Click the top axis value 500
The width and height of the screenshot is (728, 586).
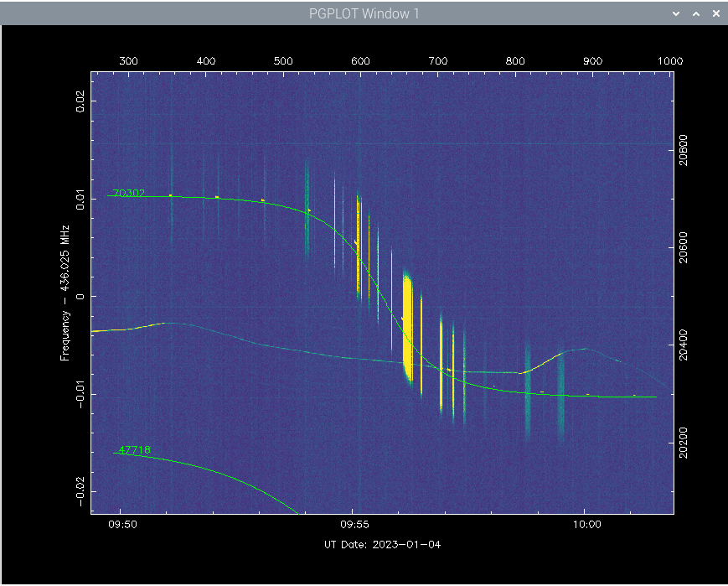pyautogui.click(x=283, y=61)
